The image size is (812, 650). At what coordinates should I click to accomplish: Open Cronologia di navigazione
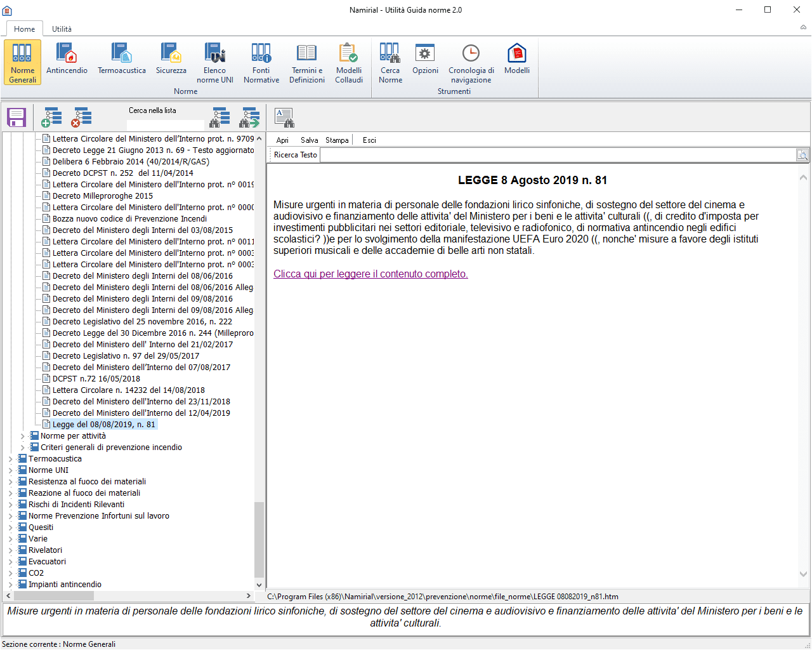[x=471, y=62]
